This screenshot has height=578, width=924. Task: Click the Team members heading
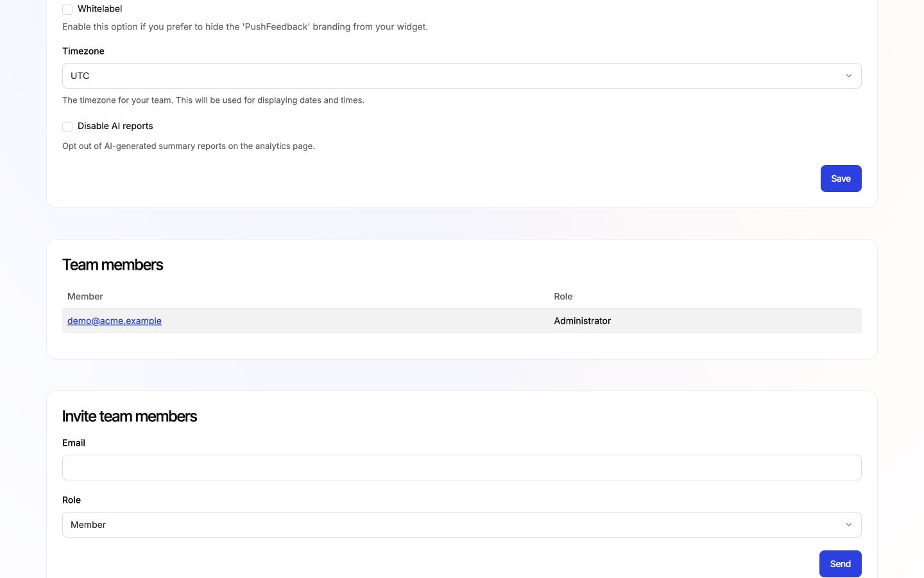click(113, 265)
